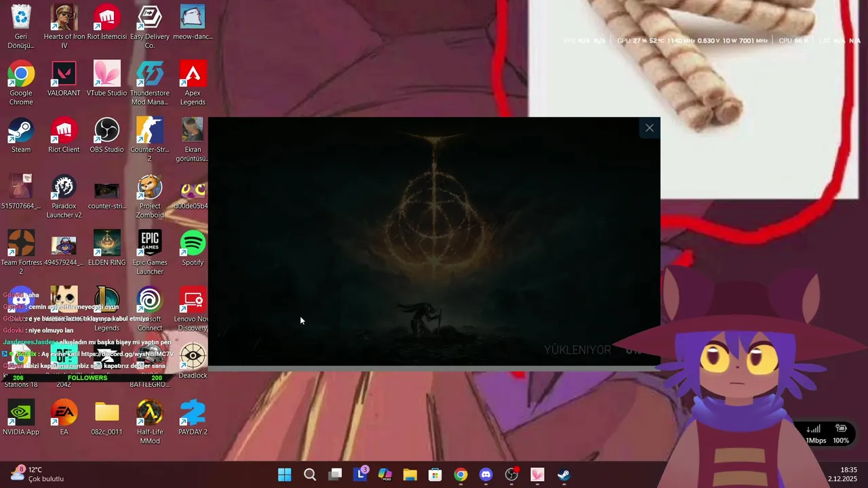The image size is (868, 488).
Task: Open the Team Fortress 2 shortcut
Action: click(21, 253)
